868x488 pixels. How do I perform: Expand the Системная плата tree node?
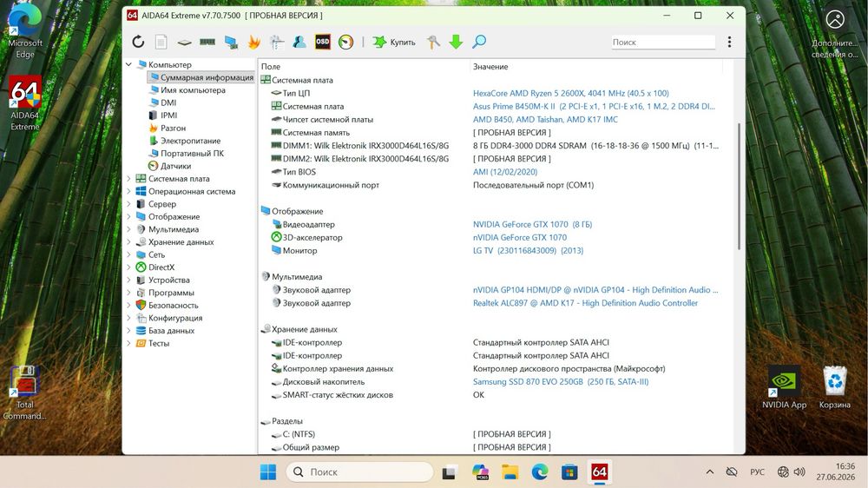128,179
